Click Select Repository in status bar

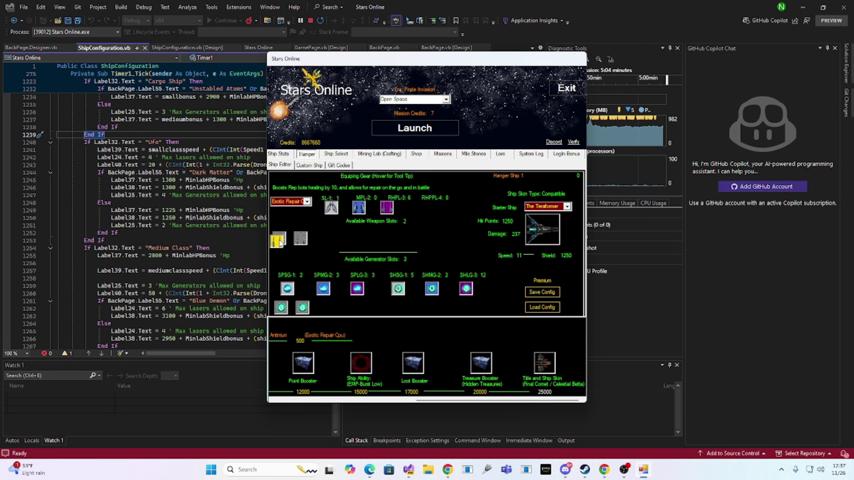804,453
